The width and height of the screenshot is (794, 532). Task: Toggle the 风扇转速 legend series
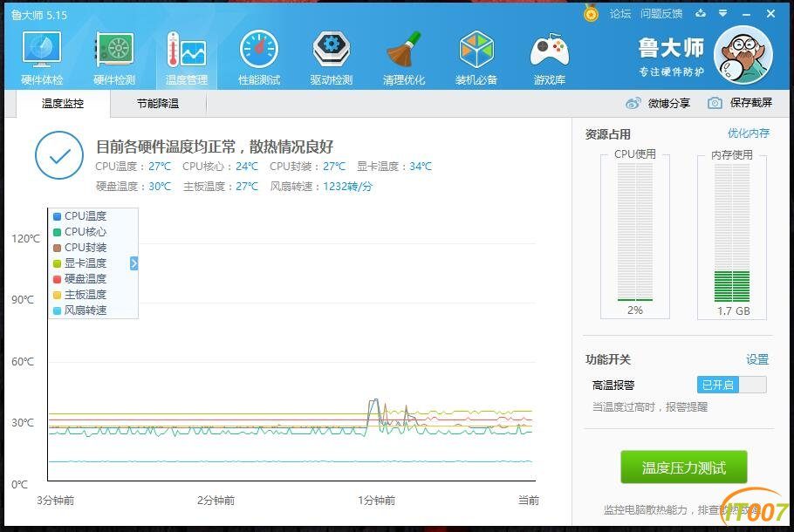(x=80, y=310)
